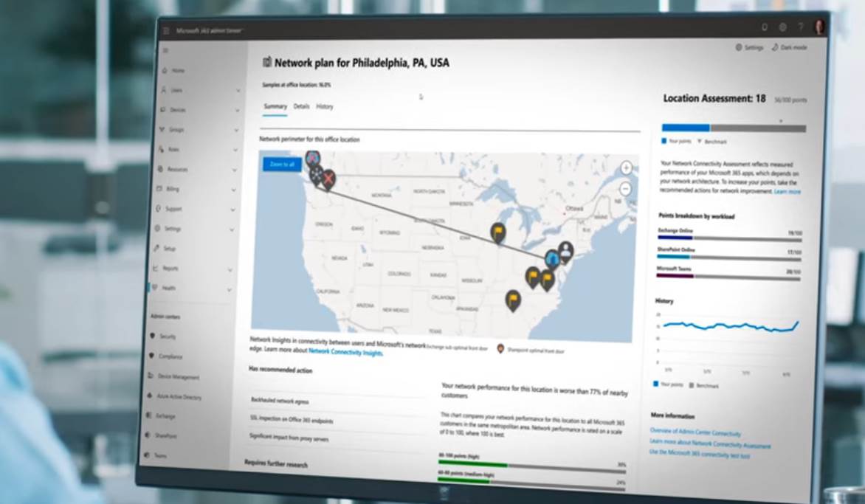Image resolution: width=865 pixels, height=504 pixels.
Task: Select the blue Philadelphia office marker
Action: tap(551, 259)
